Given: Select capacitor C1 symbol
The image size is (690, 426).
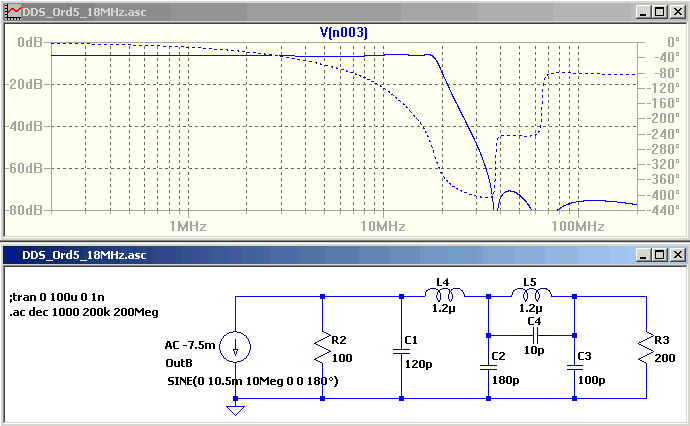Looking at the screenshot, I should click(401, 351).
